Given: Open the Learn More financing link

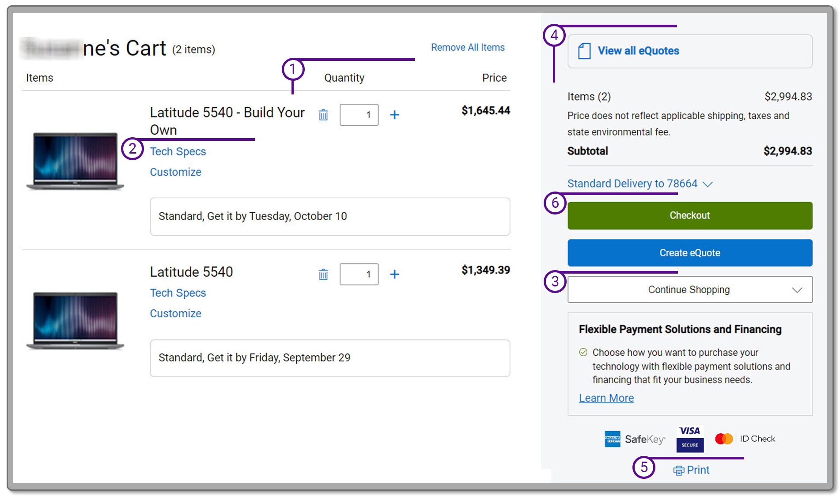Looking at the screenshot, I should coord(606,398).
